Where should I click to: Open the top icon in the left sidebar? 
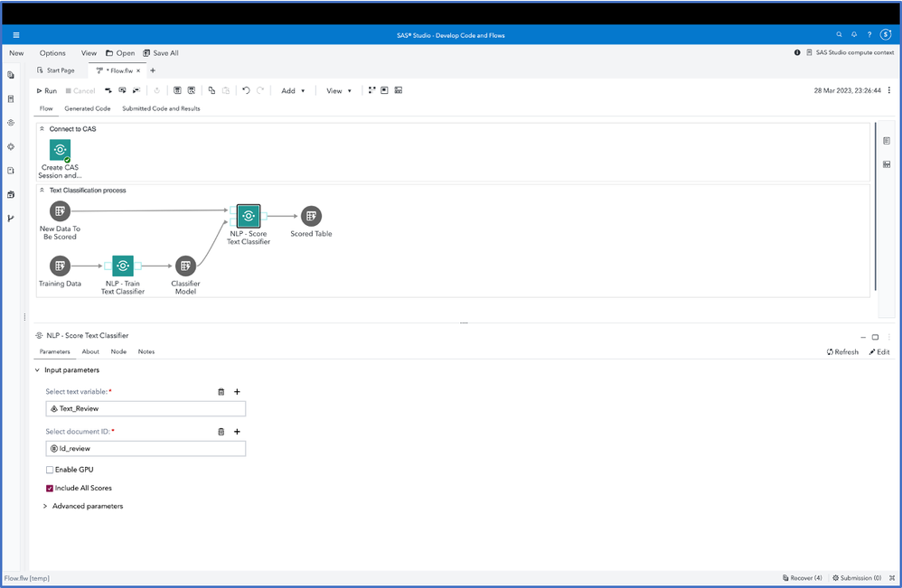click(x=11, y=75)
